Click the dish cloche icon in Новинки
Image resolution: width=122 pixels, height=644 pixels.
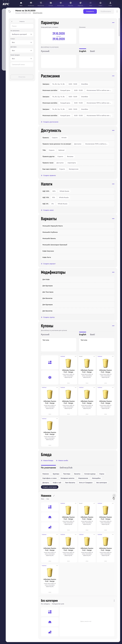pos(50,517)
